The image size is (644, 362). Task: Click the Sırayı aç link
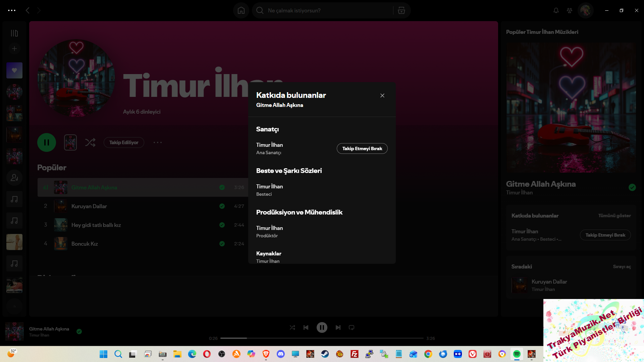[622, 266]
